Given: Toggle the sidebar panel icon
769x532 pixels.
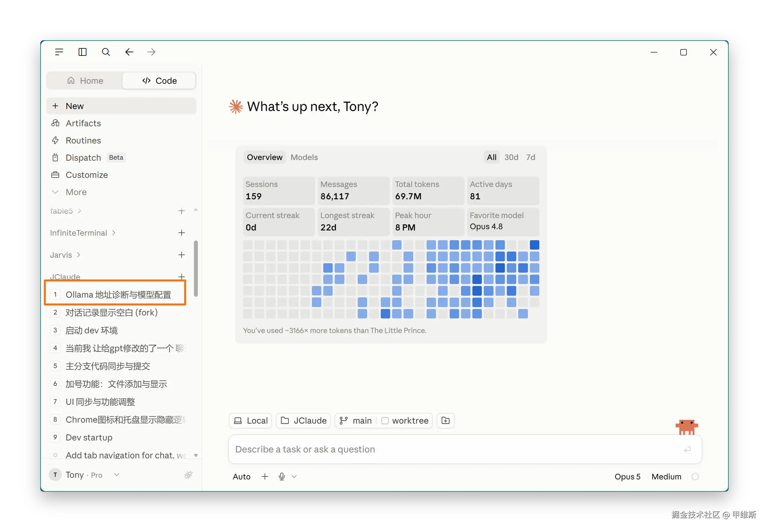Looking at the screenshot, I should (83, 52).
